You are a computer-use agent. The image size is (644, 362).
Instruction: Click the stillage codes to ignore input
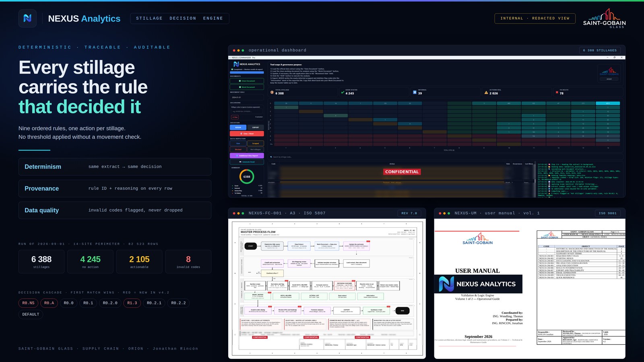(x=247, y=111)
